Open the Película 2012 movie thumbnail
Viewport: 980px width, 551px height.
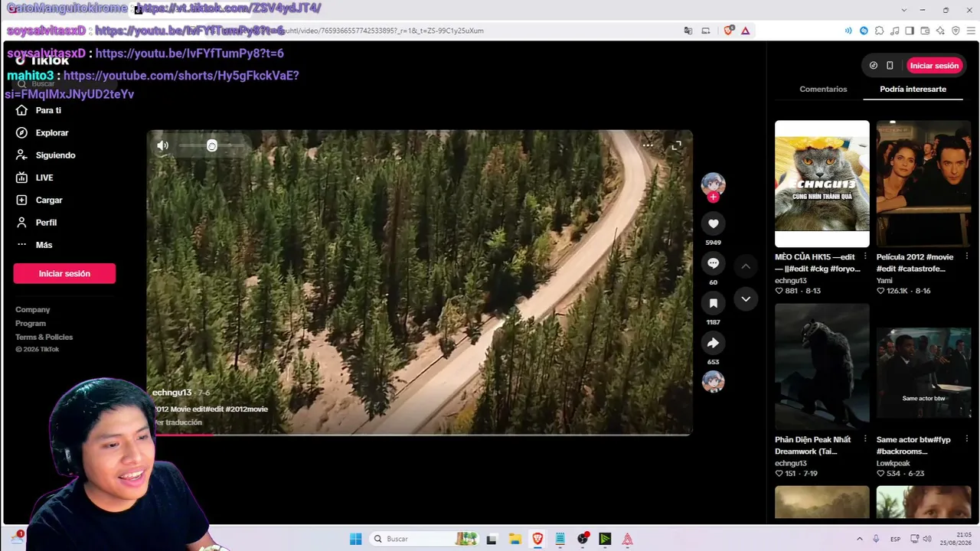coord(923,184)
